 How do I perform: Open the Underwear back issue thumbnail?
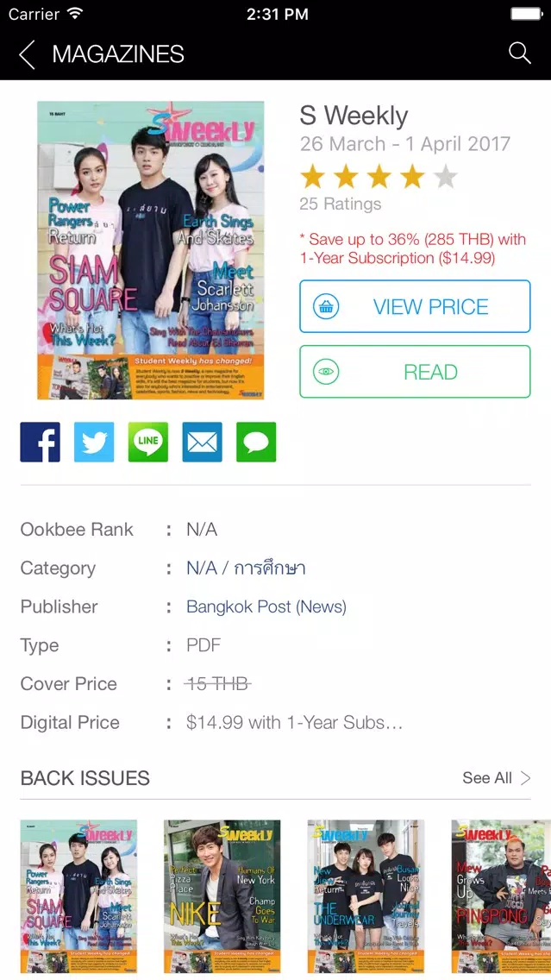[366, 896]
